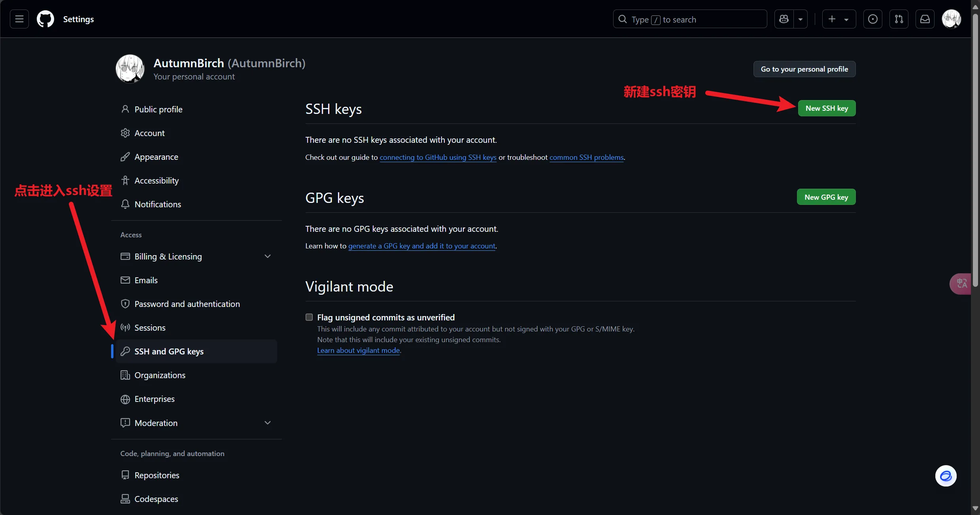Viewport: 980px width, 515px height.
Task: Click the GitHub Octocat logo
Action: click(x=45, y=19)
